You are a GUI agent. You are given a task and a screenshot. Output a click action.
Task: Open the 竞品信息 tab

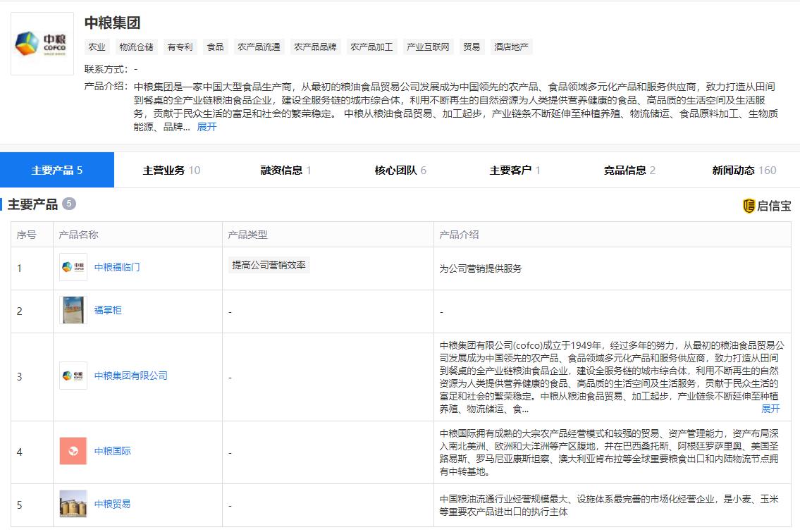(629, 170)
